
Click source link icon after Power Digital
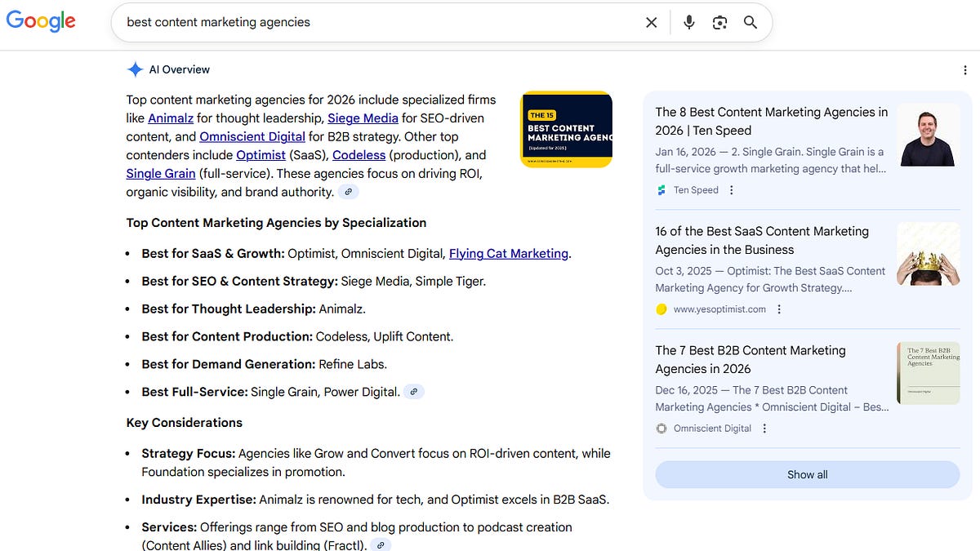click(414, 392)
